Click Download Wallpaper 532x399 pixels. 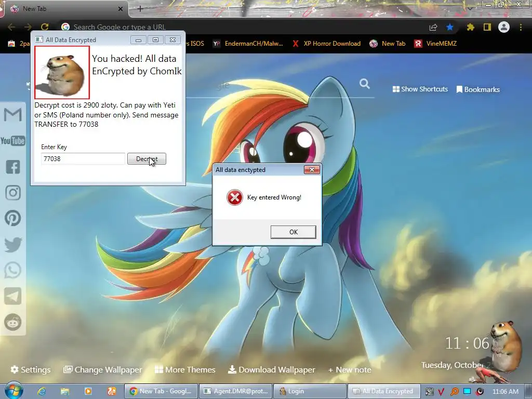[x=271, y=369]
